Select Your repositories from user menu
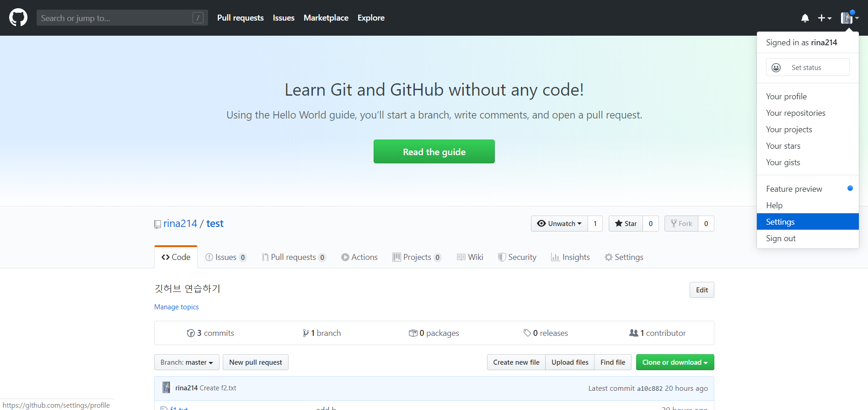Image resolution: width=868 pixels, height=410 pixels. (808, 113)
